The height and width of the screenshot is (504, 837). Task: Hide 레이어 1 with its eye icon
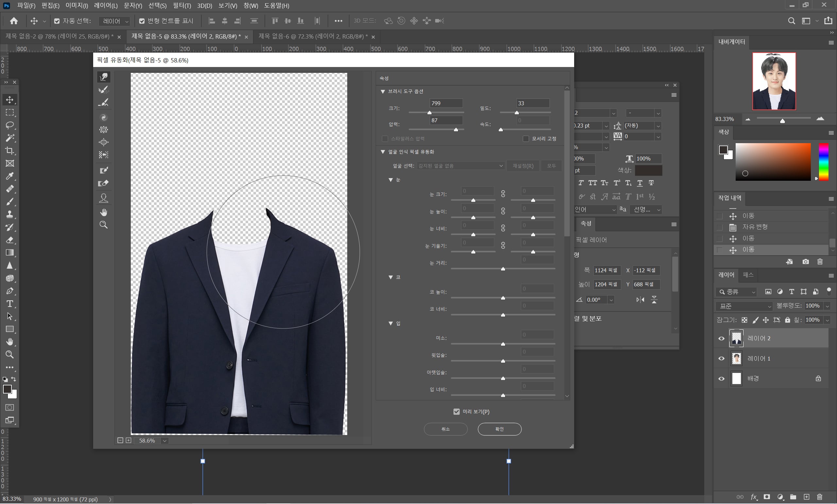pyautogui.click(x=722, y=358)
